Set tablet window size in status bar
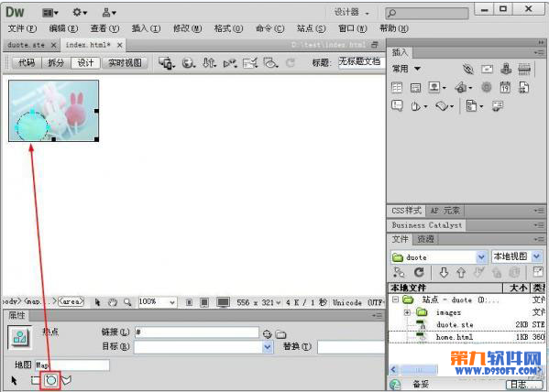This screenshot has width=549, height=392. tap(204, 302)
